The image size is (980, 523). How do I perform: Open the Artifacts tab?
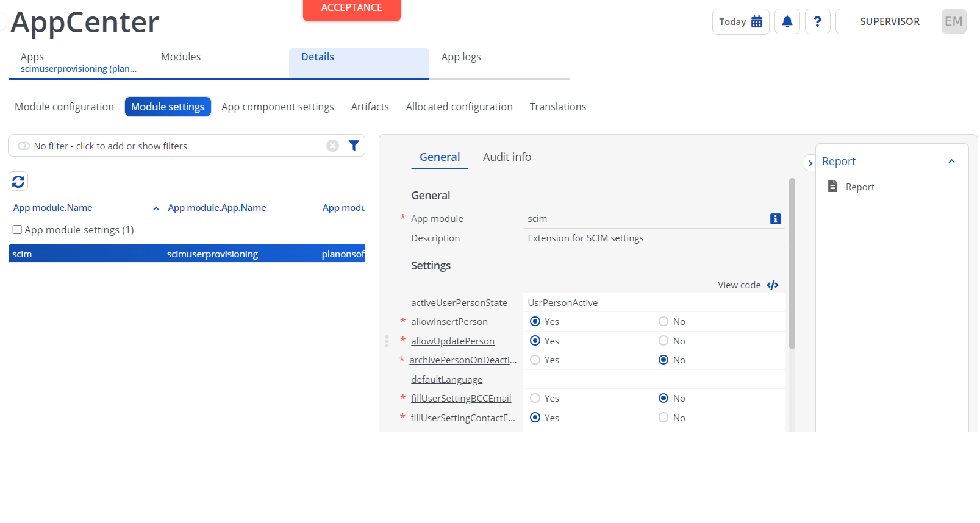pyautogui.click(x=370, y=107)
